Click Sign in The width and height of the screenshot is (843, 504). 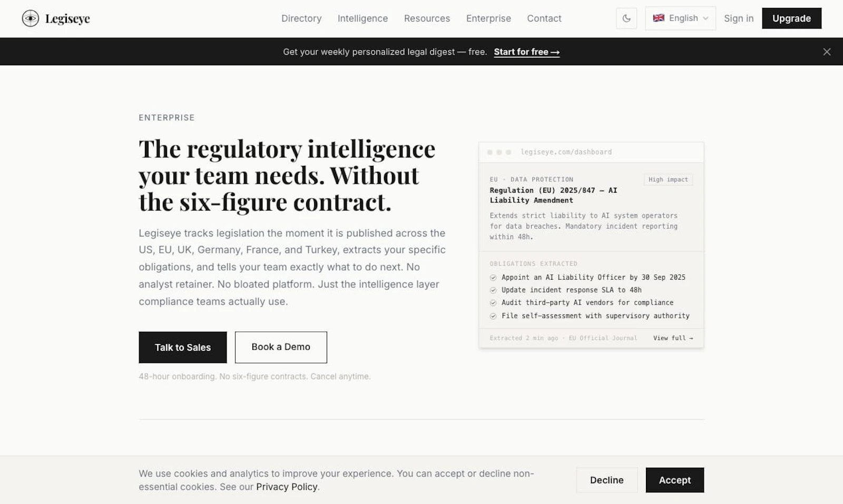click(x=739, y=18)
